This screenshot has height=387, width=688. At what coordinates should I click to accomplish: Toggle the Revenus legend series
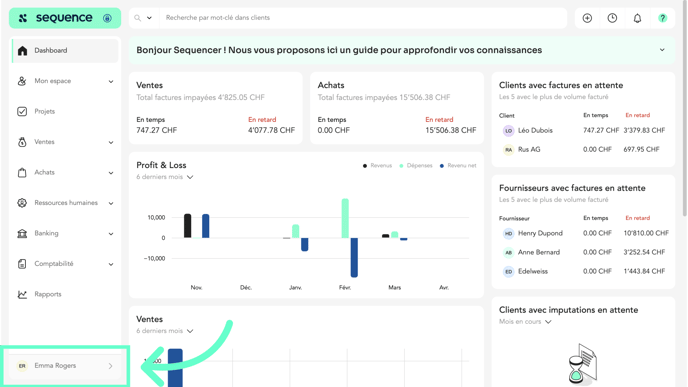coord(377,165)
